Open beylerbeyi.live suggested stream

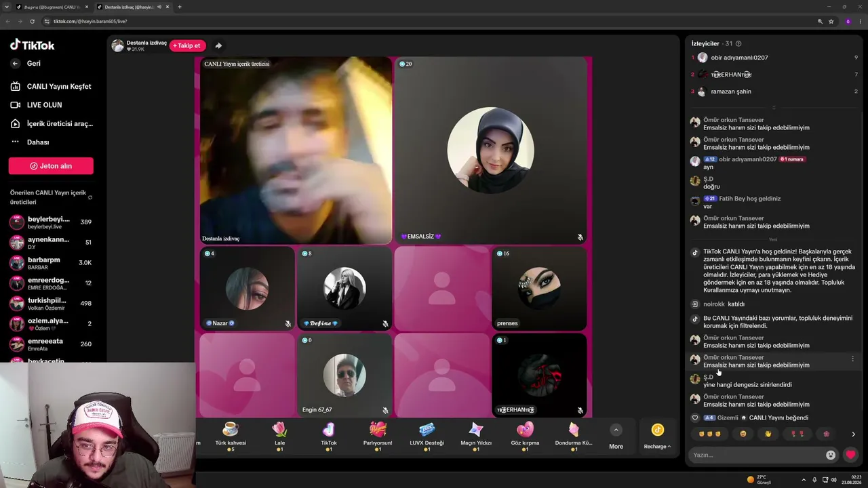51,222
